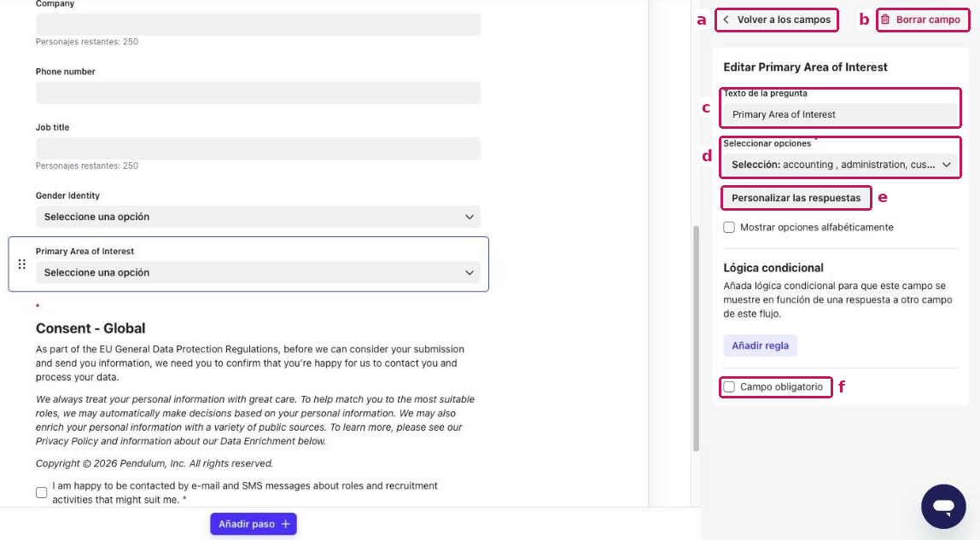Click the Añadir paso button
This screenshot has width=980, height=540.
coord(254,524)
